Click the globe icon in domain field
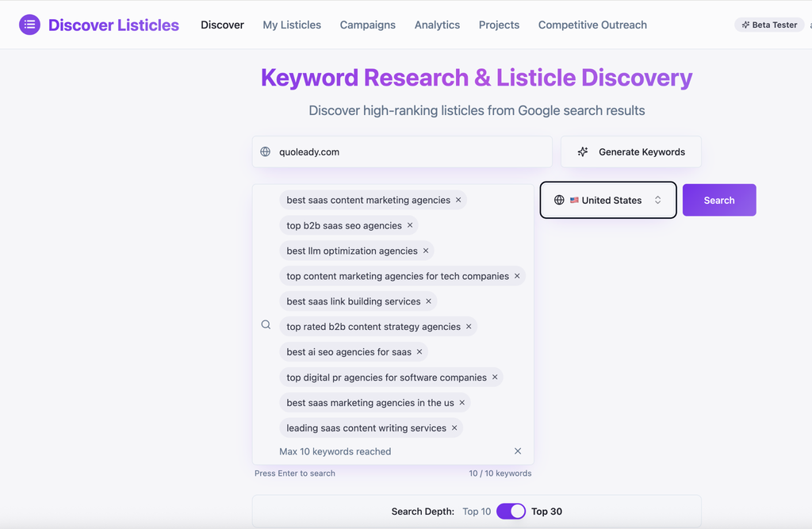Screen dimensions: 812x529 click(x=265, y=151)
